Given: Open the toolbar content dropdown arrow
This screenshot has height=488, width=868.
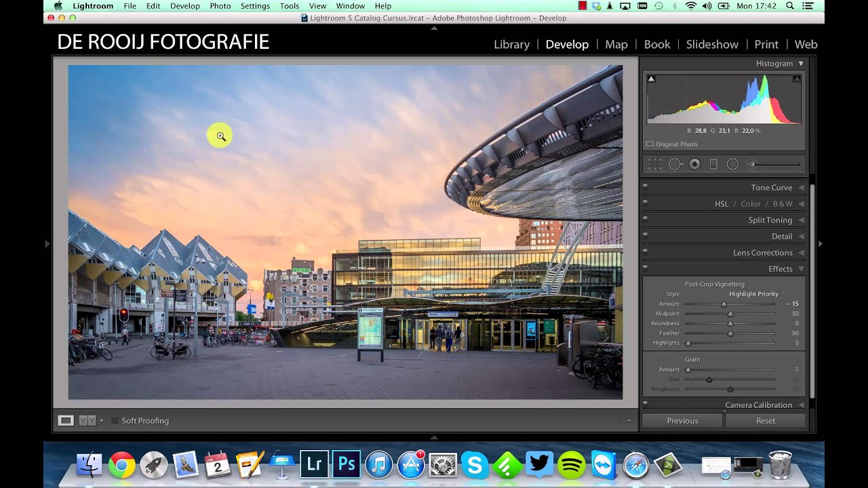Looking at the screenshot, I should click(x=629, y=421).
